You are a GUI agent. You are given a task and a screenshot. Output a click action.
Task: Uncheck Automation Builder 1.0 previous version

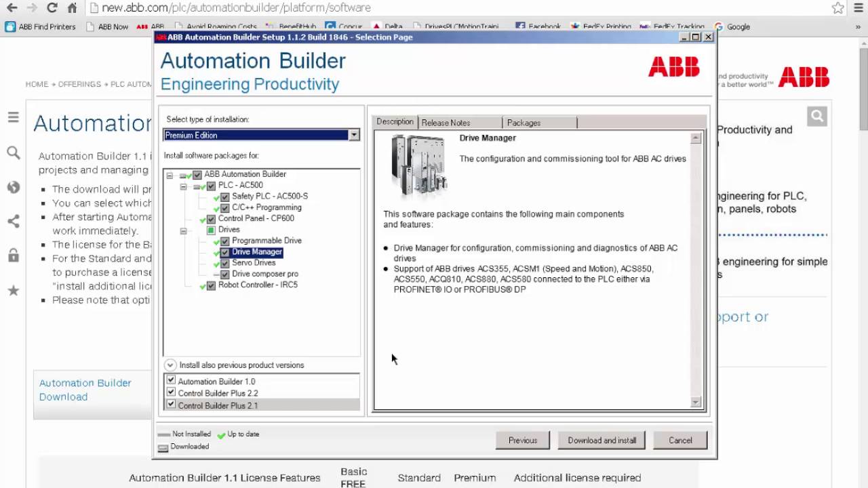click(x=171, y=380)
